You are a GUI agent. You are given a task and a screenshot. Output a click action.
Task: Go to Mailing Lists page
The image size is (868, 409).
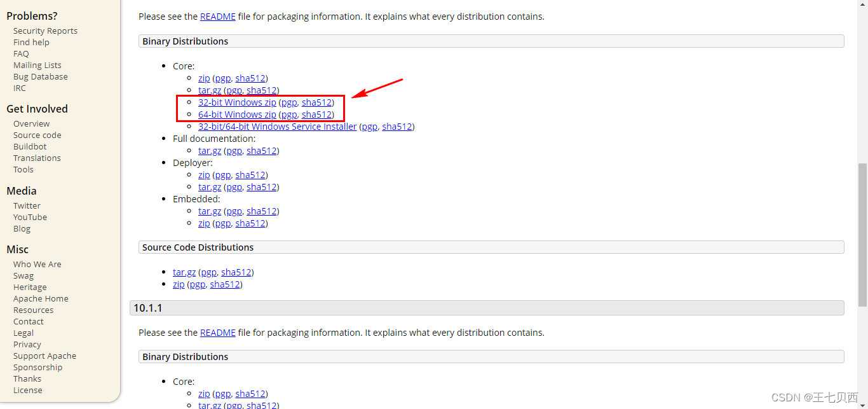click(x=37, y=65)
